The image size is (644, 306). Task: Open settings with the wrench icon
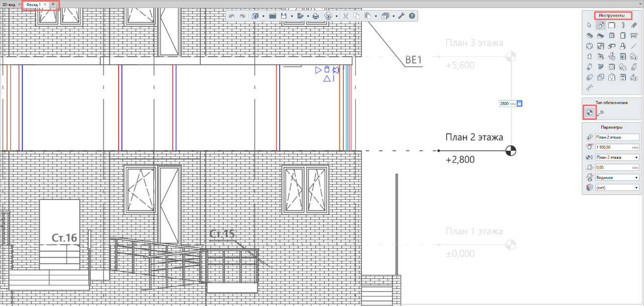[401, 16]
